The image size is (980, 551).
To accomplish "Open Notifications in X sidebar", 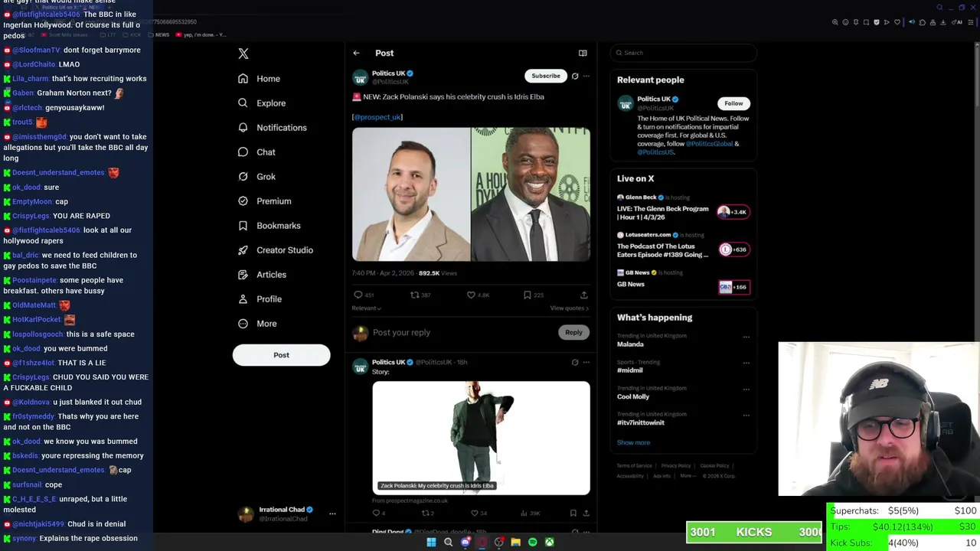I will click(272, 128).
